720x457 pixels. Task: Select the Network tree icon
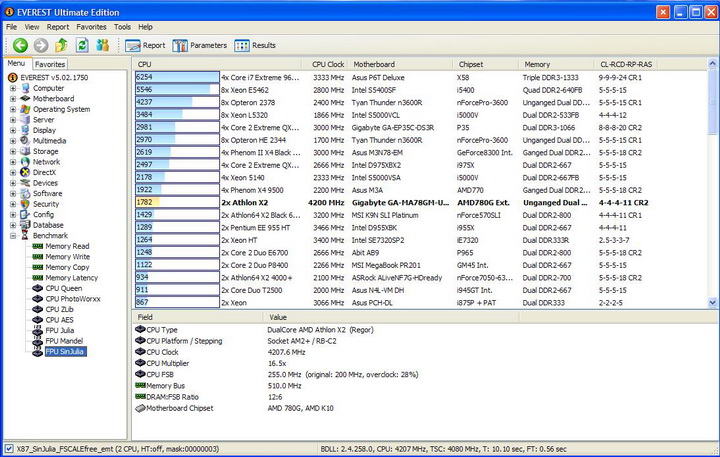point(26,162)
